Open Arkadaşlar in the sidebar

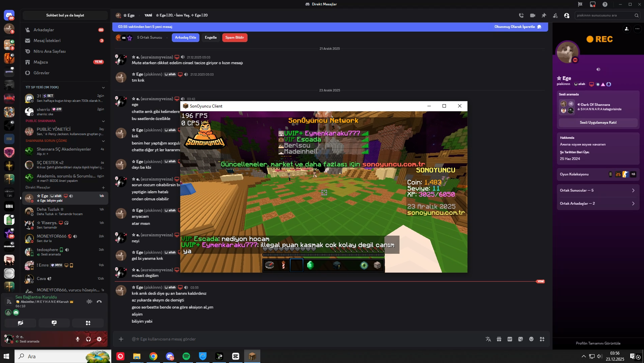[x=65, y=30]
